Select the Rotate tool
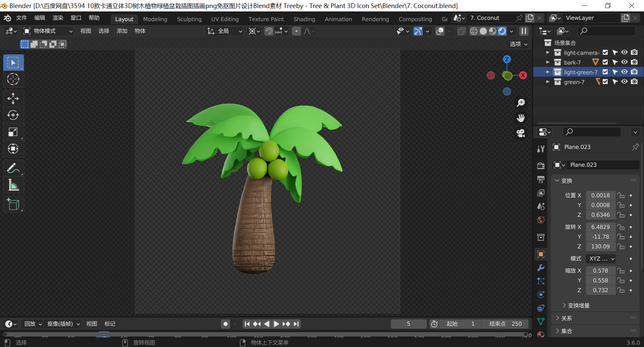Viewport: 644px width, 347px height. [x=13, y=115]
